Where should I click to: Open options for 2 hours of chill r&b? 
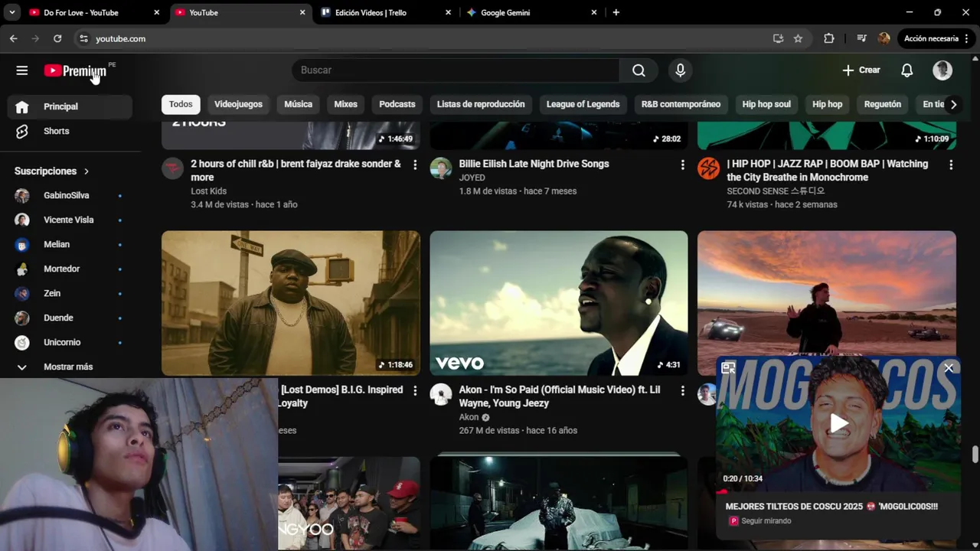tap(415, 165)
